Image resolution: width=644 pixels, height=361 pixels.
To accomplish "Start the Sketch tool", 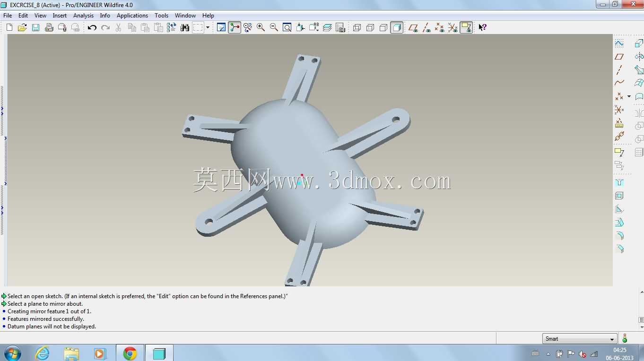I will pos(619,43).
